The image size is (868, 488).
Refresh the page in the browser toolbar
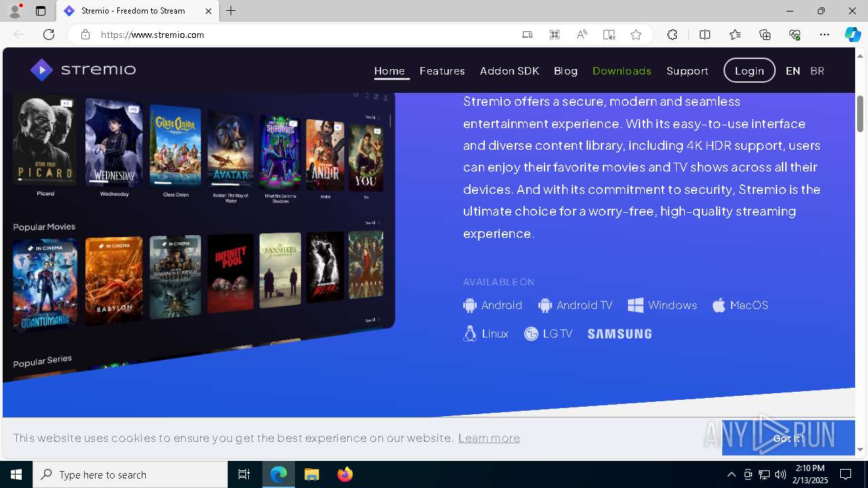point(49,35)
